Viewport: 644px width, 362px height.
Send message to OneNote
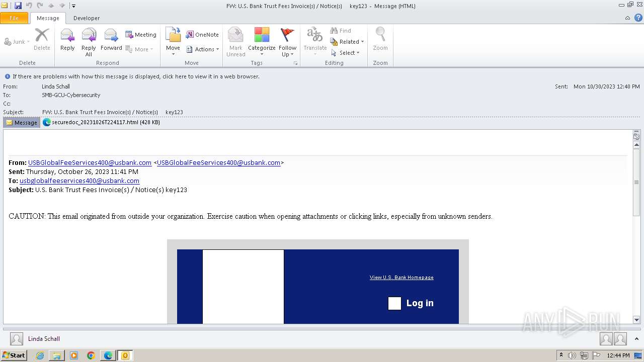(x=202, y=35)
